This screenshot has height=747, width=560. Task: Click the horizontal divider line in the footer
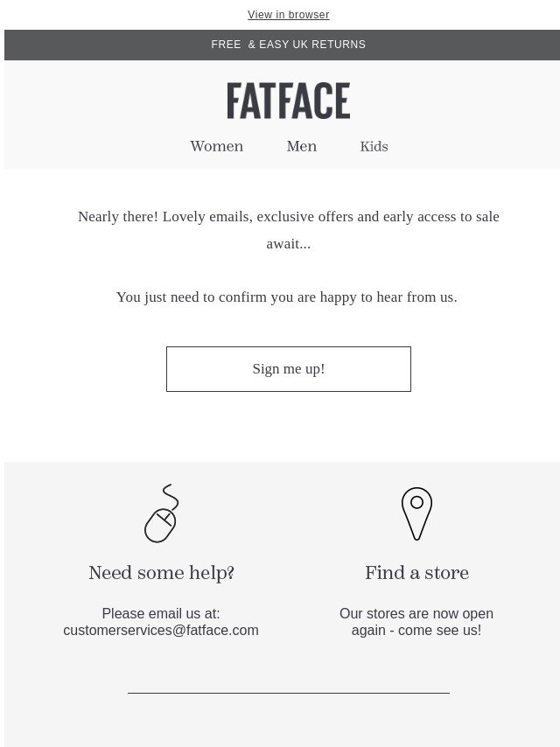coord(289,693)
